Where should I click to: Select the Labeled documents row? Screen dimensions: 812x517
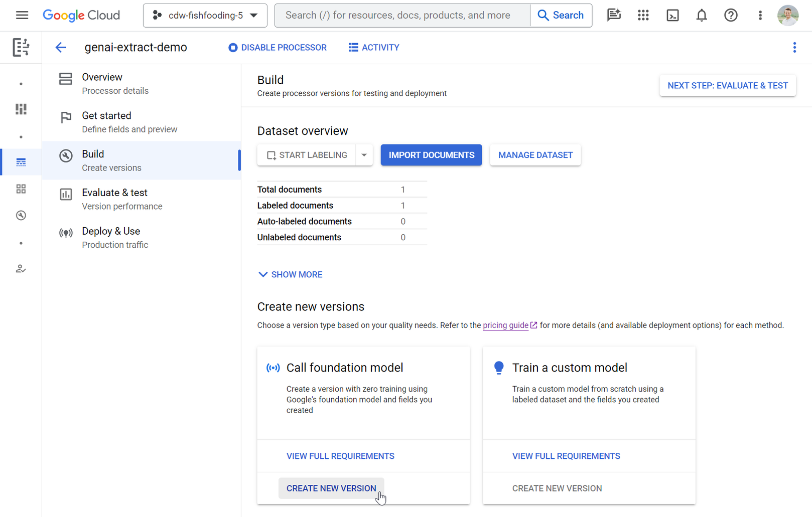coord(342,206)
